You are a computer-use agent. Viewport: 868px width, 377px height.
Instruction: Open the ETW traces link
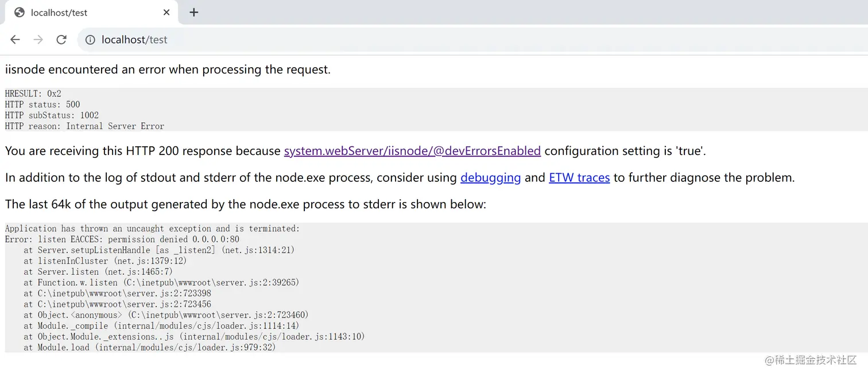579,178
